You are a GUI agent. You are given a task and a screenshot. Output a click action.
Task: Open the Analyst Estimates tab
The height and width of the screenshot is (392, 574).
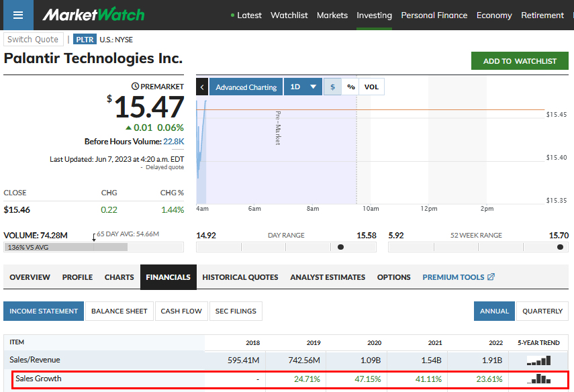[328, 277]
